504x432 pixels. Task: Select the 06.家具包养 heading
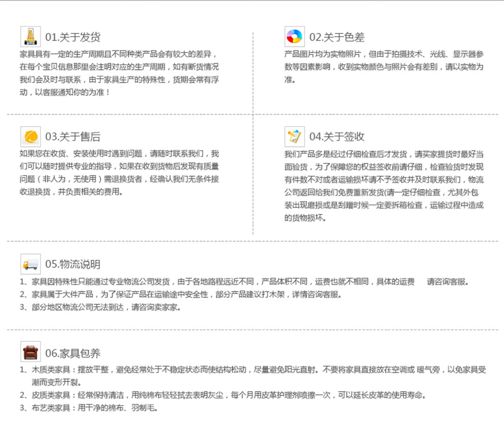[x=73, y=353]
